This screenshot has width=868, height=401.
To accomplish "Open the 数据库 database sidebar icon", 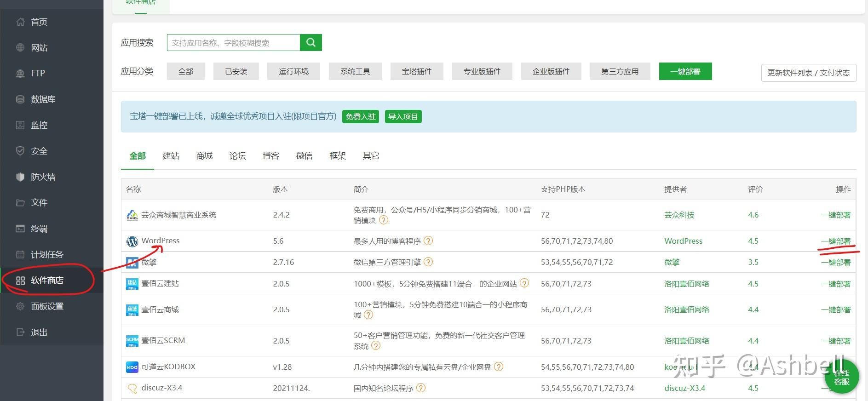I will pos(20,99).
